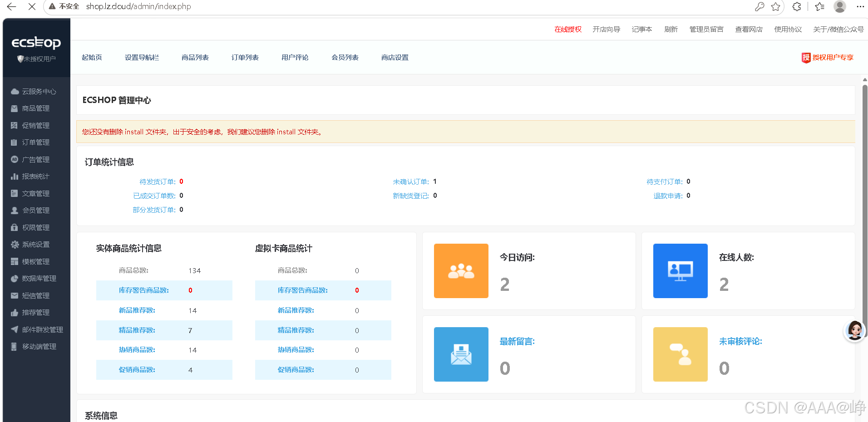868x422 pixels.
Task: Switch to the 商品列表 tab
Action: pyautogui.click(x=195, y=58)
